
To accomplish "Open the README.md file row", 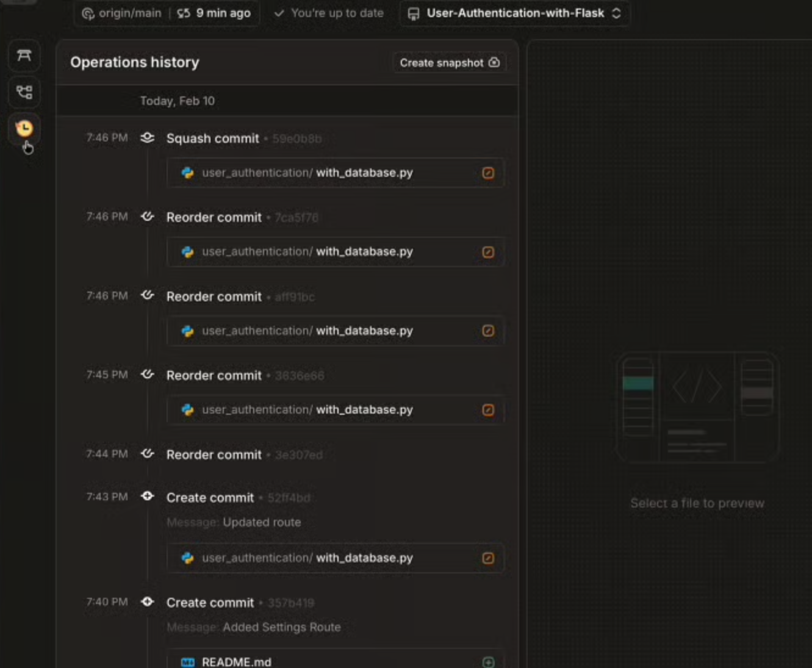I will 336,659.
